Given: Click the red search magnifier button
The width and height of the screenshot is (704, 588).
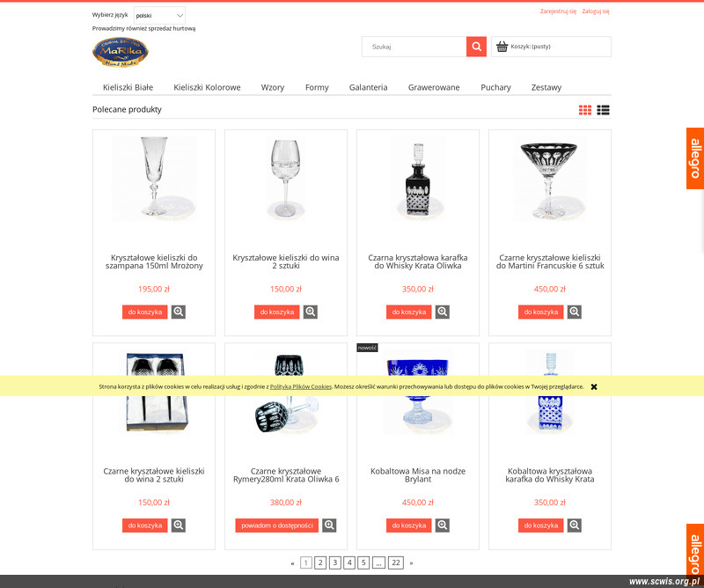Looking at the screenshot, I should coord(476,47).
